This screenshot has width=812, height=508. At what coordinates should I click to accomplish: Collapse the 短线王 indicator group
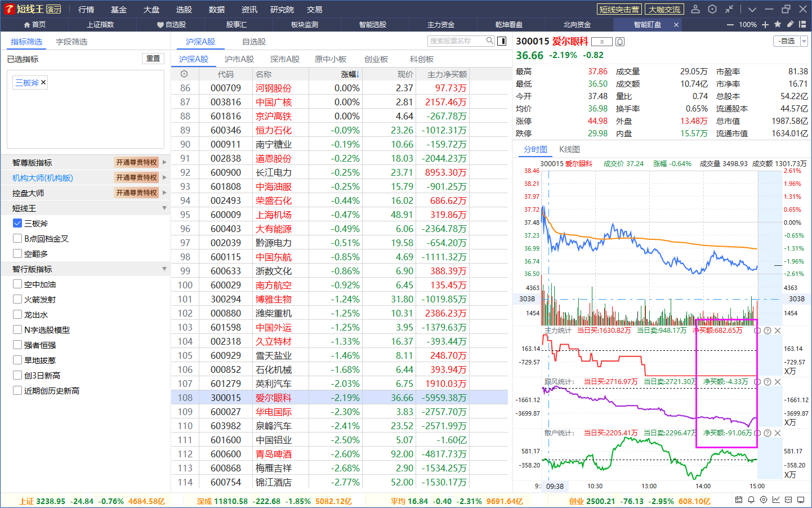[164, 208]
